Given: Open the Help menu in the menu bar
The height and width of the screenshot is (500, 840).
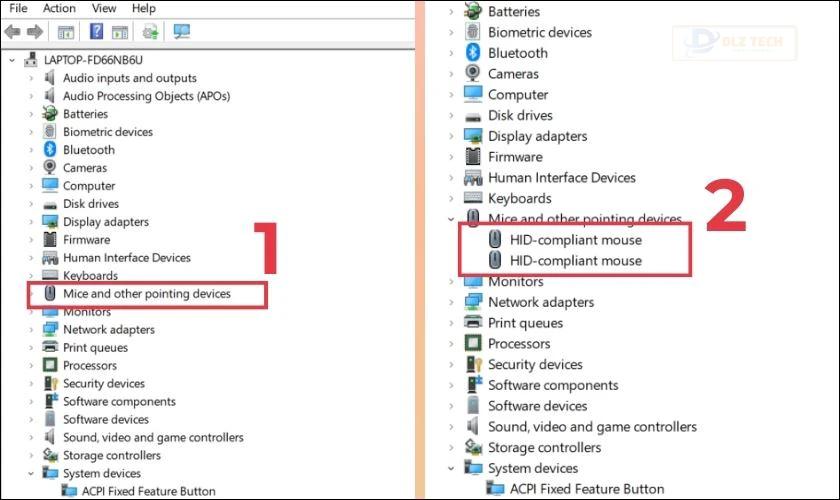Looking at the screenshot, I should [144, 8].
